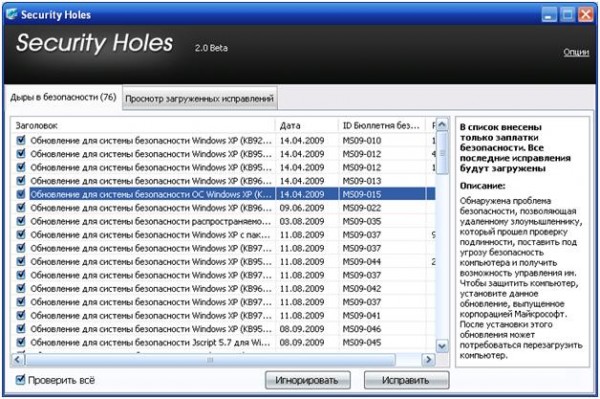Click the "11.08.2009" date in the MS09-044 row
This screenshot has height=399, width=600.
click(x=302, y=262)
